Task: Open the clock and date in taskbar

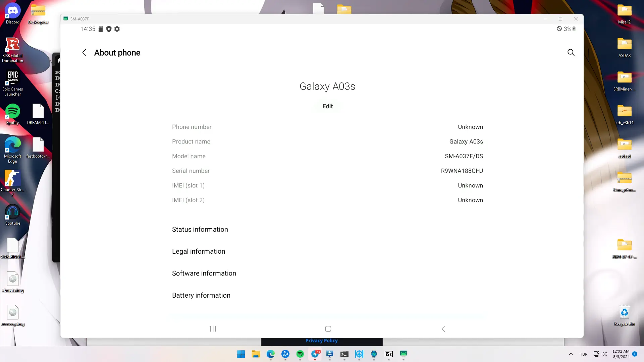Action: 621,354
